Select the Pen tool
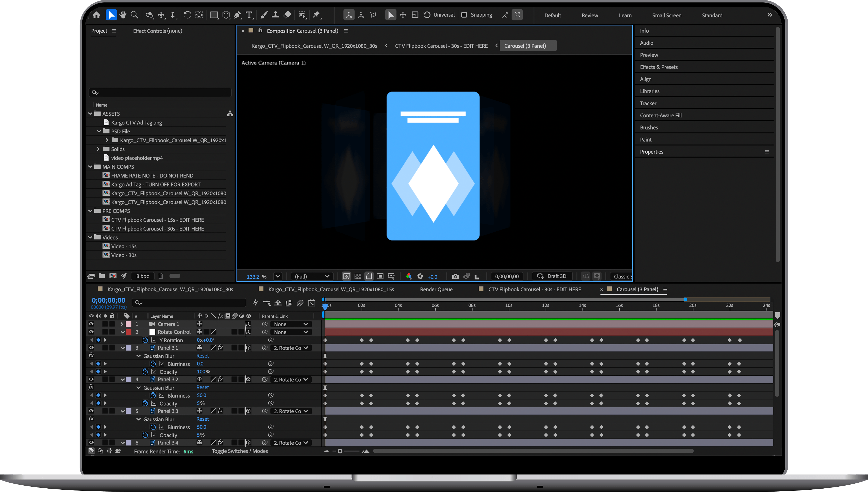The height and width of the screenshot is (492, 868). (x=238, y=15)
